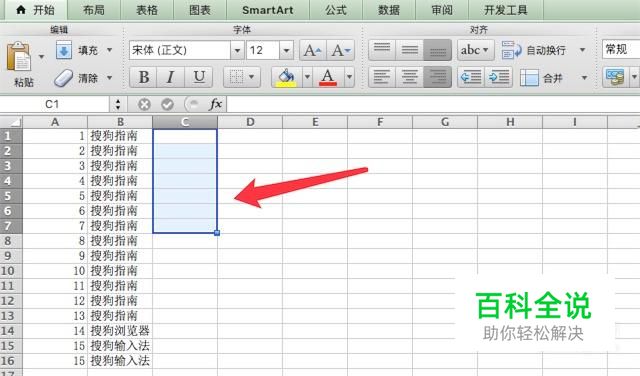The width and height of the screenshot is (640, 376).
Task: Align text to top of cell
Action: (382, 50)
